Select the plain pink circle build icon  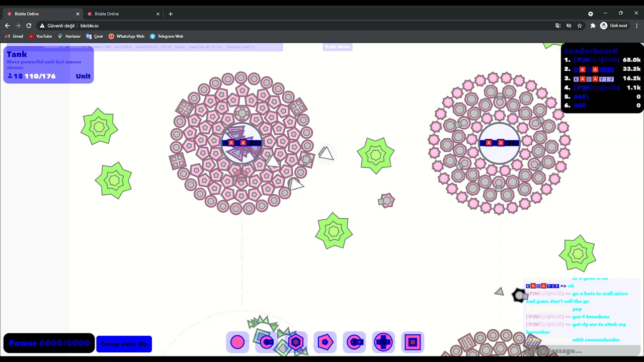[237, 342]
